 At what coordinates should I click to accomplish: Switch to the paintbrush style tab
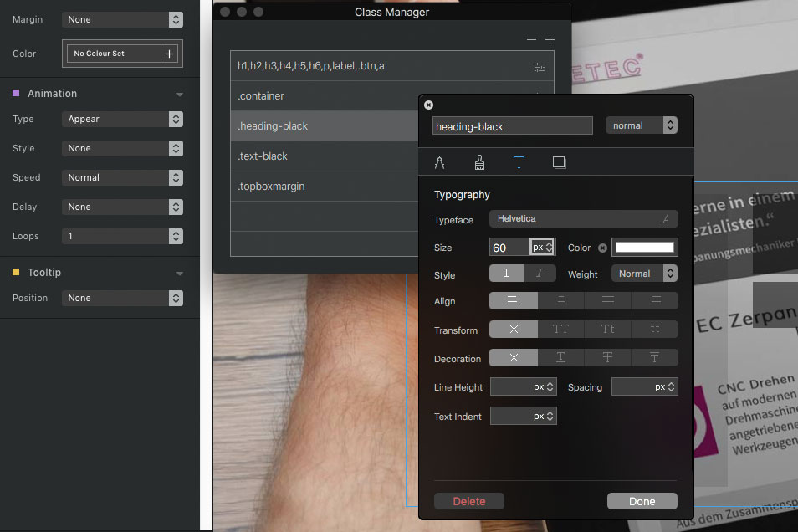pos(479,162)
